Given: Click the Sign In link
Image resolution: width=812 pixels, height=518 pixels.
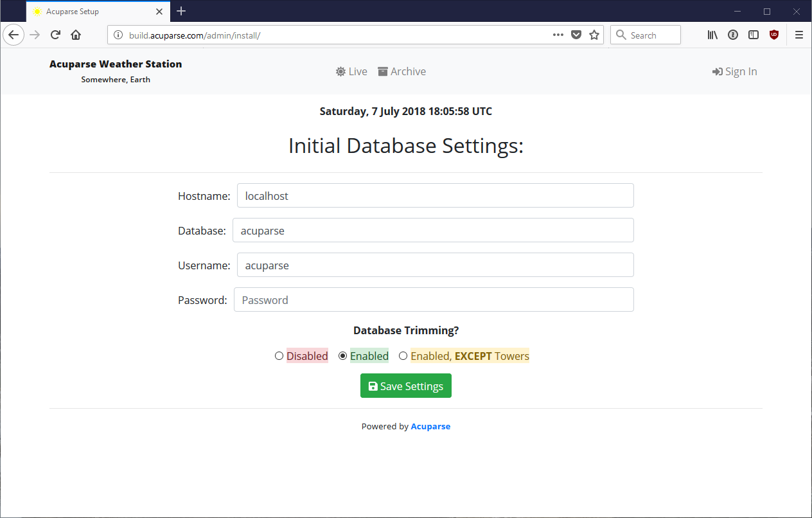Looking at the screenshot, I should [x=734, y=71].
